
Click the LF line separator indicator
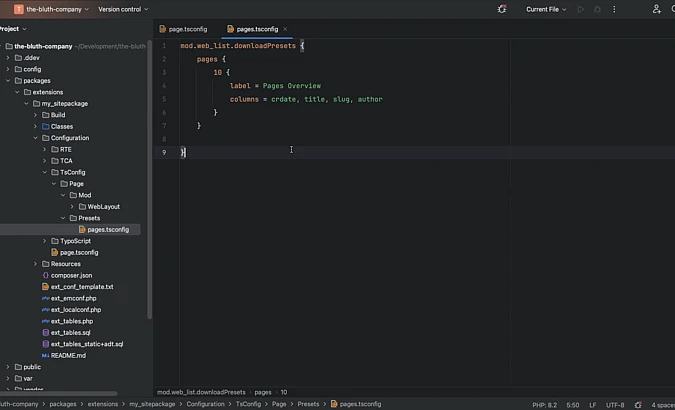tap(593, 404)
